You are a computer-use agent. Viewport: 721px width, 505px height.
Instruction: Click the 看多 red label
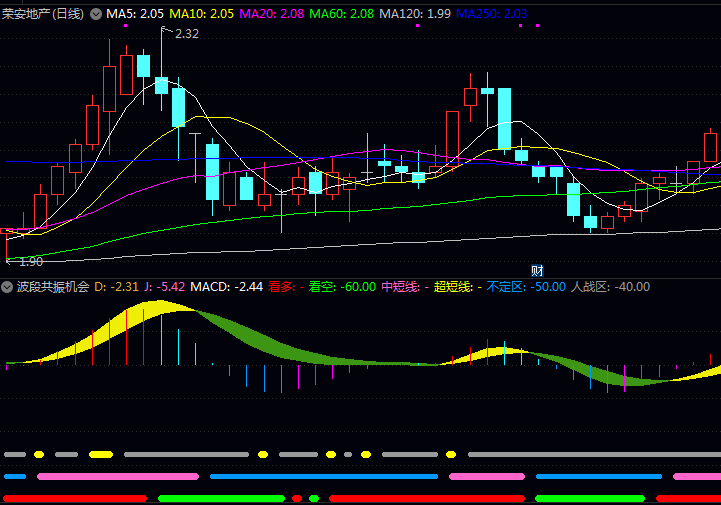tap(285, 287)
